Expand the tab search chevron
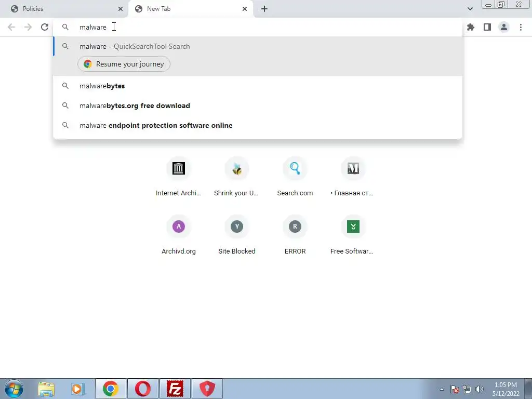Screen dimensions: 532x399 [x=470, y=9]
